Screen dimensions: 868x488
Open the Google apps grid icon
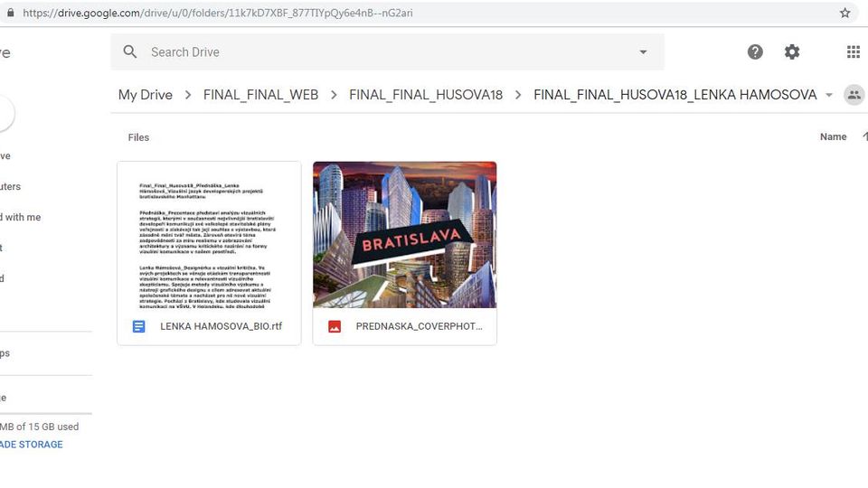coord(853,52)
